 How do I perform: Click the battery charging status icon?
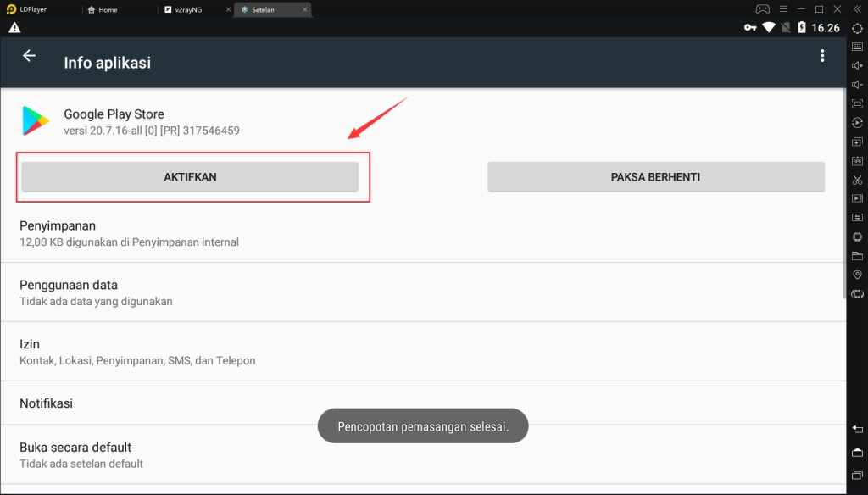click(802, 27)
